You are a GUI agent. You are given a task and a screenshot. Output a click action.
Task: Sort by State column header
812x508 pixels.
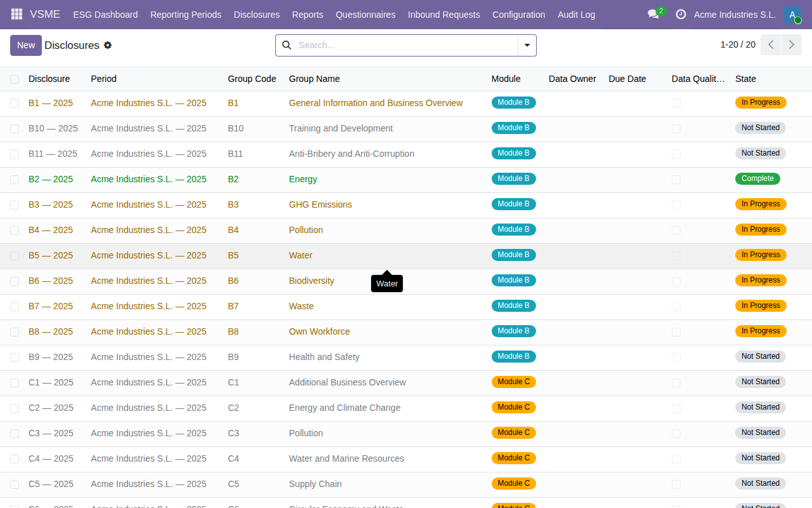[x=746, y=79]
